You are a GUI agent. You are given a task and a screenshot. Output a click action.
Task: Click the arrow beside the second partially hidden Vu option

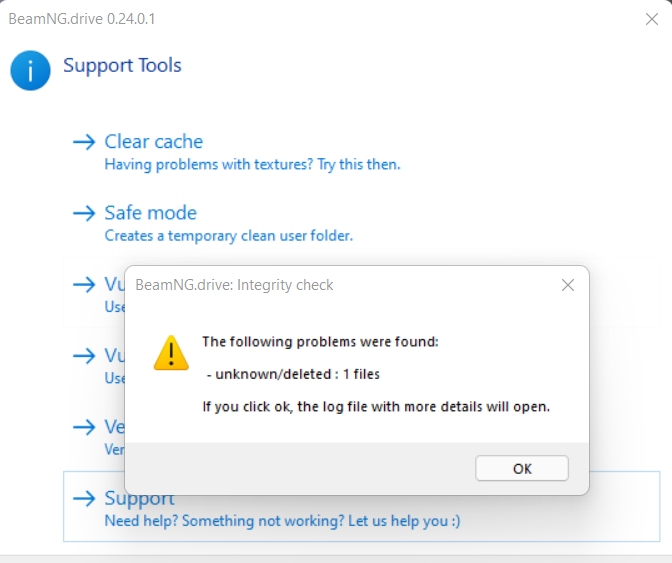tap(84, 356)
